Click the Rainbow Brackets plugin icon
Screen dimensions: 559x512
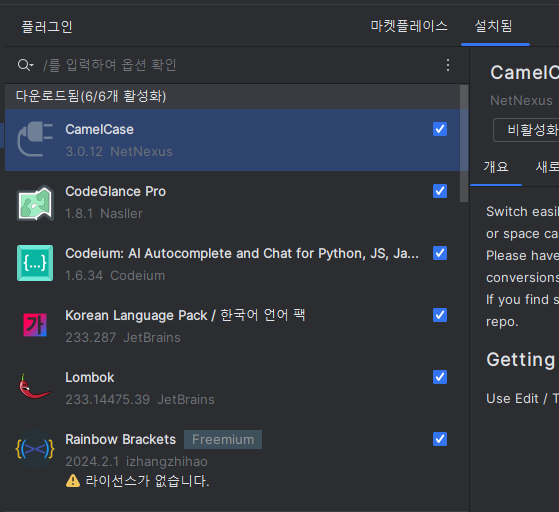click(35, 449)
